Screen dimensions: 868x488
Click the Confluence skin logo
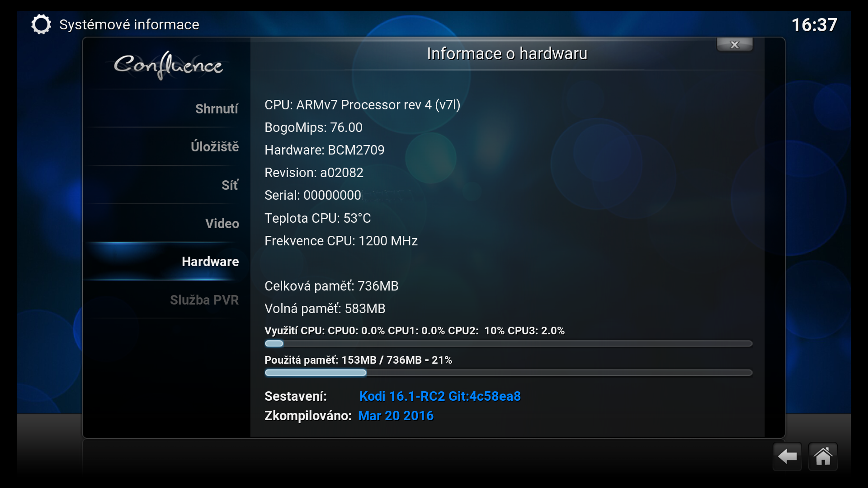(168, 66)
